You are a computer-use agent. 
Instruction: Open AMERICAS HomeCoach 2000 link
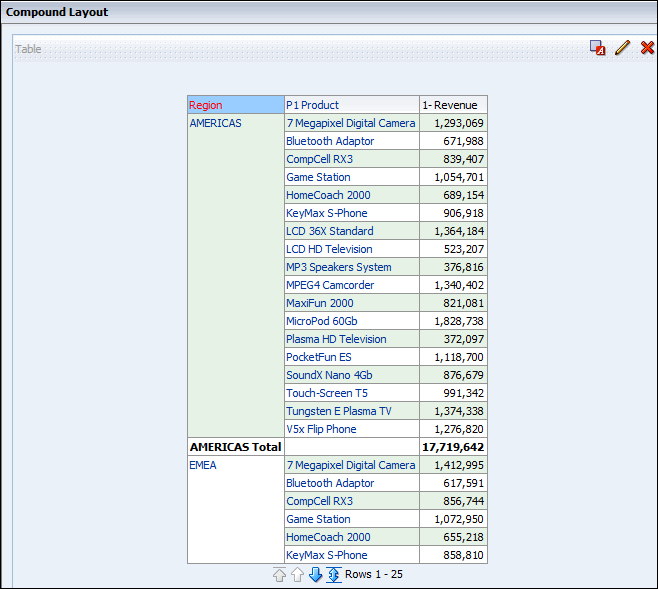[x=328, y=195]
